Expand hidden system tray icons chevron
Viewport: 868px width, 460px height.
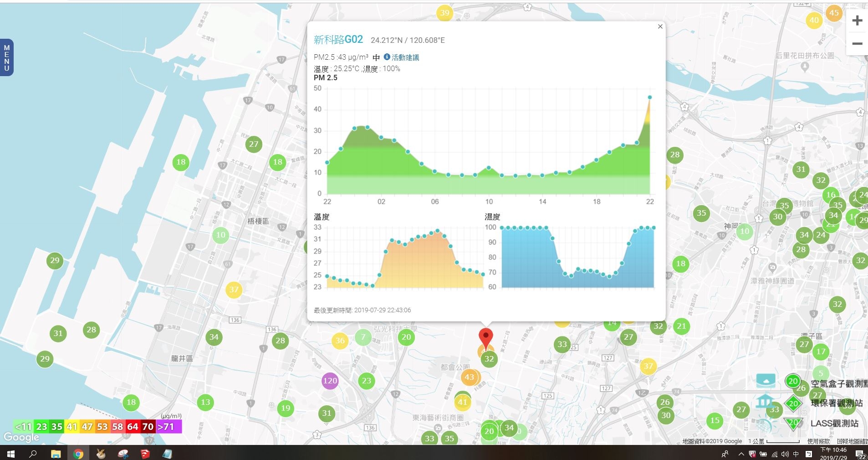[x=741, y=454]
